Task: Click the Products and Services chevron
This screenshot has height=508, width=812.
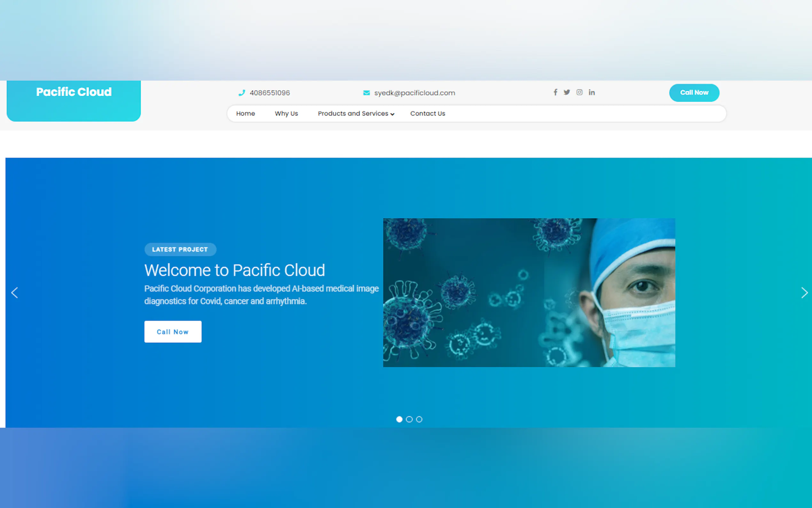Action: [x=392, y=114]
